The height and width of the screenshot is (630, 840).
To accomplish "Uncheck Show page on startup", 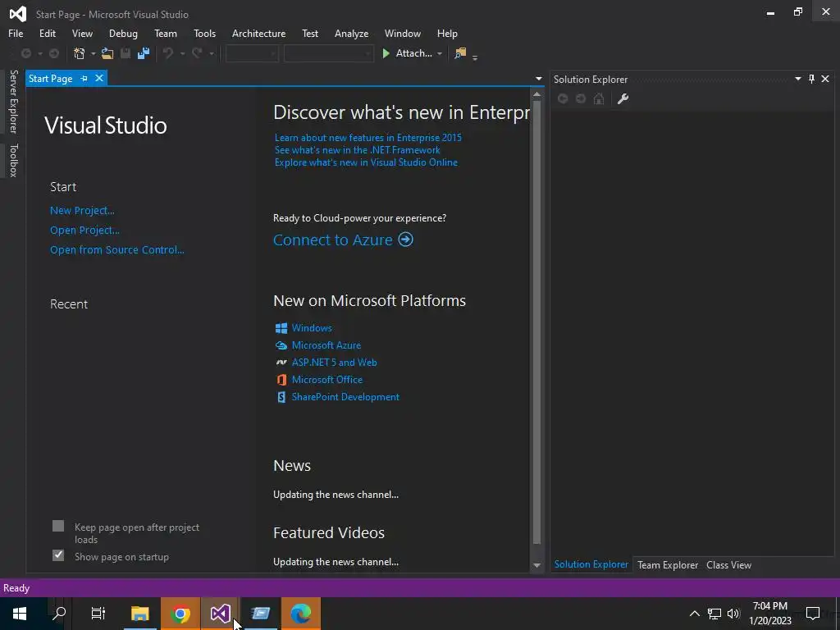I will click(x=58, y=555).
